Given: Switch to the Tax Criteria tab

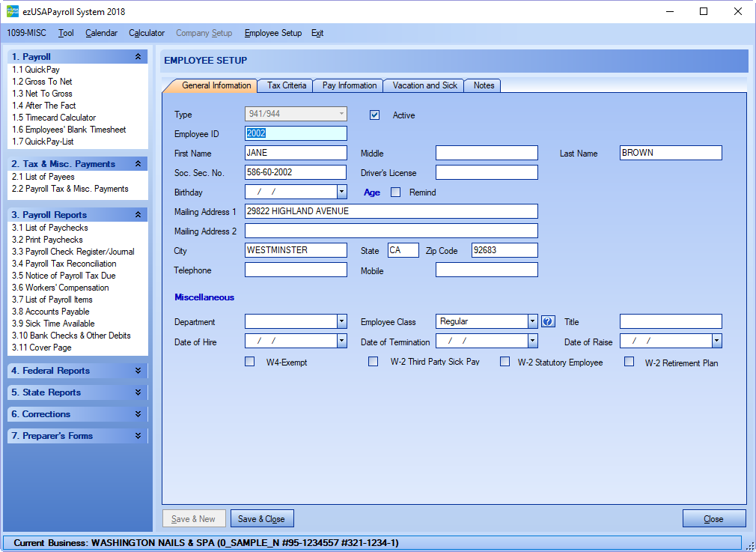Looking at the screenshot, I should pos(287,85).
